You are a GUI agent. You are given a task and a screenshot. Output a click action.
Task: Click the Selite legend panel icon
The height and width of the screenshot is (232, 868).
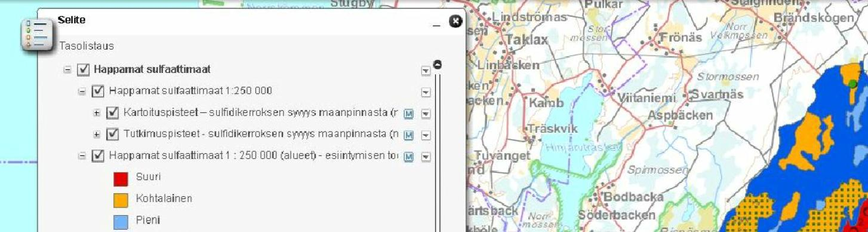coord(37,35)
